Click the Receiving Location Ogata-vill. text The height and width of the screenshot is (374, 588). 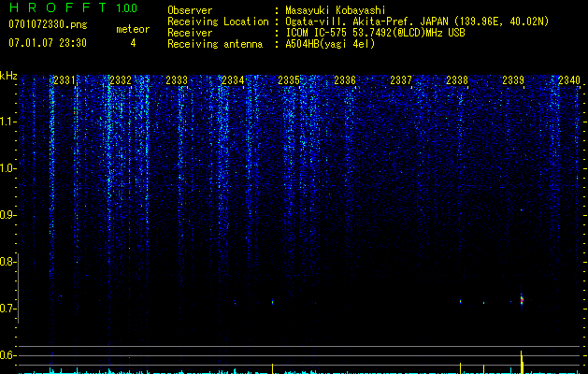click(417, 22)
